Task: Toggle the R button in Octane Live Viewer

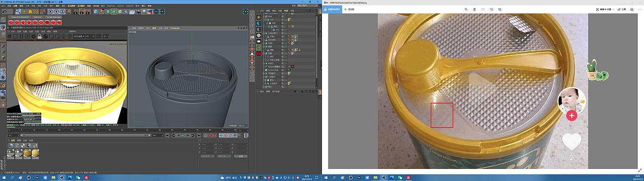Action: (x=27, y=36)
